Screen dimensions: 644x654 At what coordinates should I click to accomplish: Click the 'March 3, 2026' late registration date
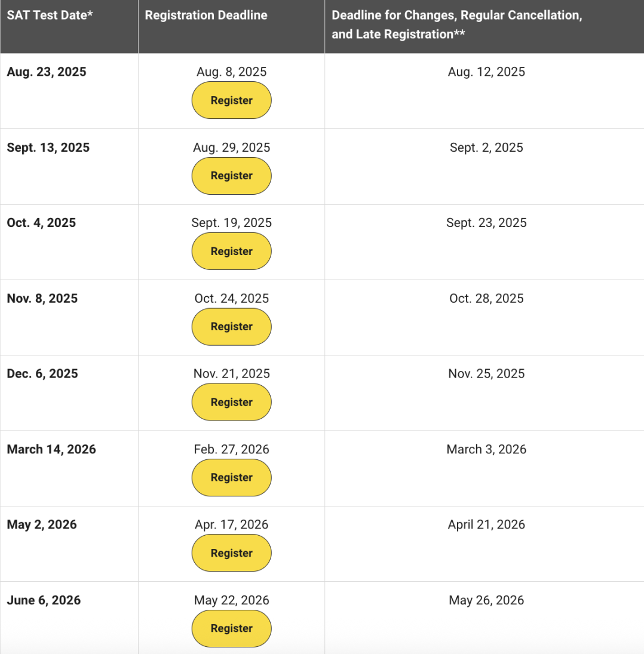click(x=486, y=449)
